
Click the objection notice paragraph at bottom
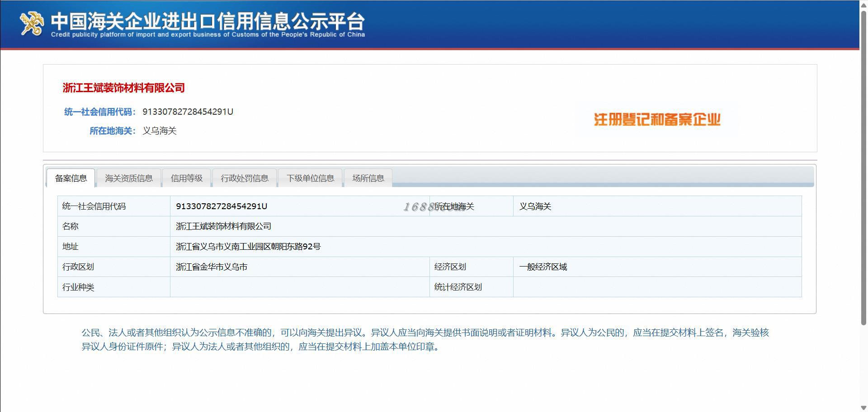point(425,340)
